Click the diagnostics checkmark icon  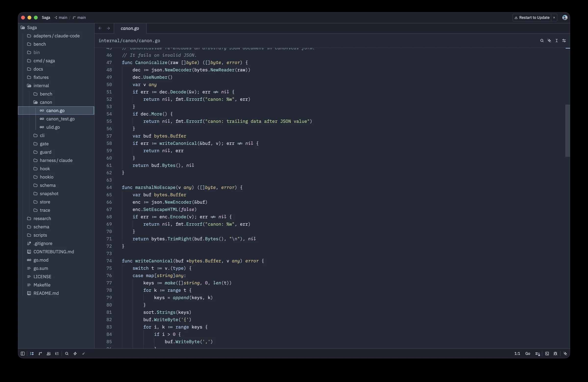click(x=83, y=353)
